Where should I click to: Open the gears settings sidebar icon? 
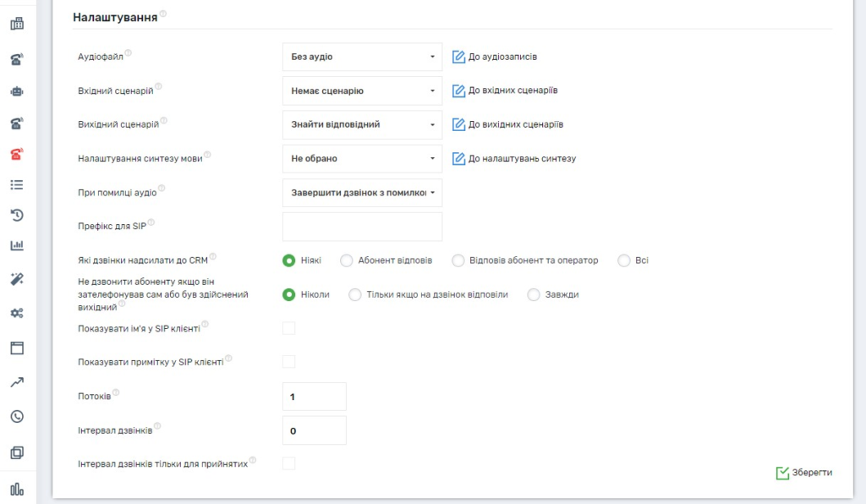point(16,313)
